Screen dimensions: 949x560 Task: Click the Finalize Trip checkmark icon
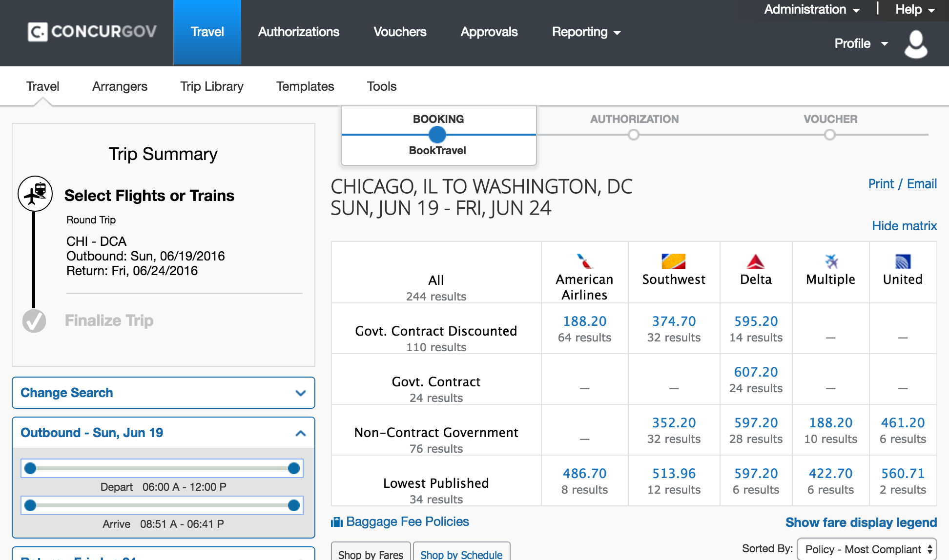pos(34,321)
